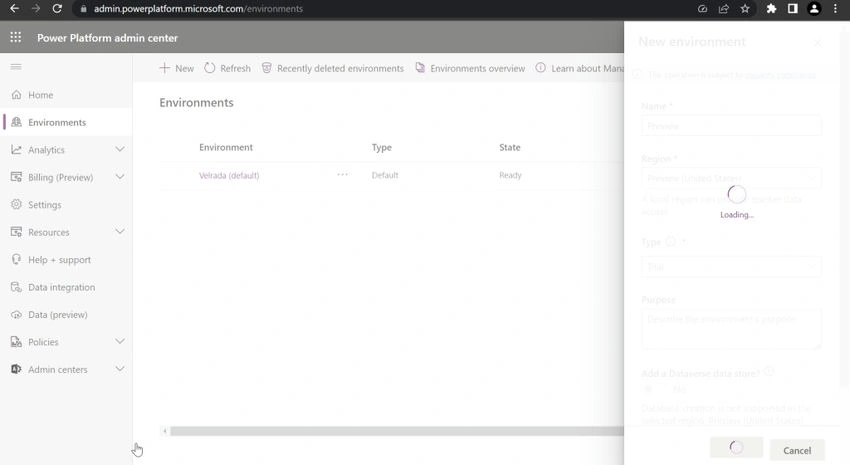This screenshot has width=850, height=465.
Task: Click the Learn about info icon
Action: 540,68
